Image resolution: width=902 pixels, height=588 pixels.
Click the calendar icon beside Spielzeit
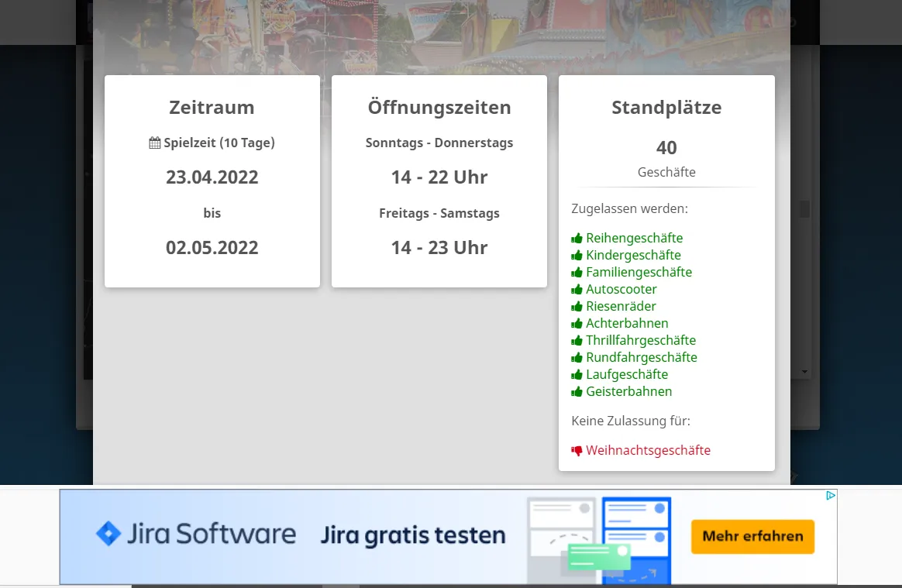pyautogui.click(x=155, y=143)
